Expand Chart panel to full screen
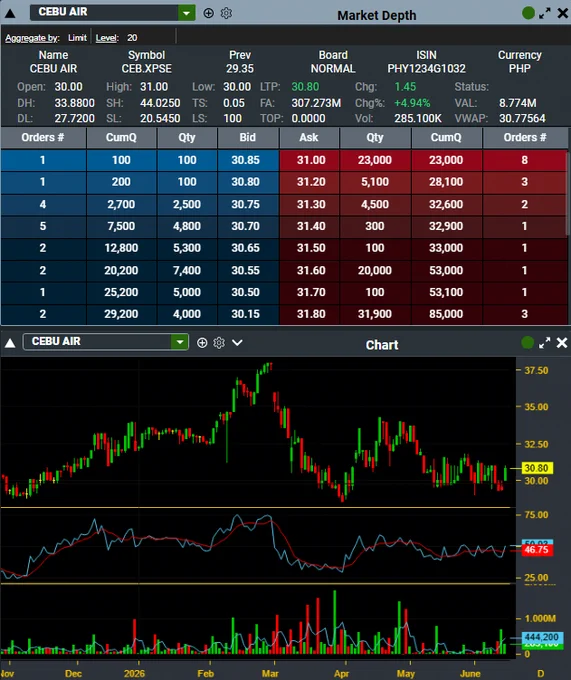The image size is (571, 680). pos(545,343)
